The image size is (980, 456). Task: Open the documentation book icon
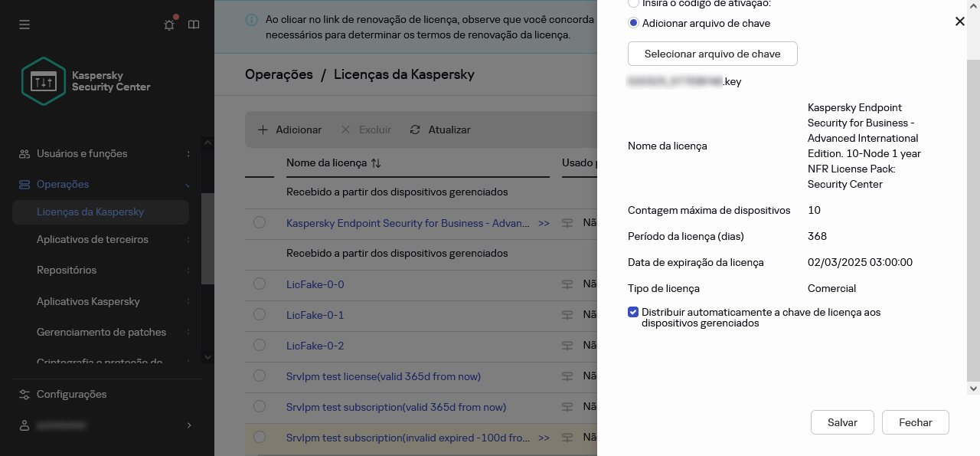point(194,25)
